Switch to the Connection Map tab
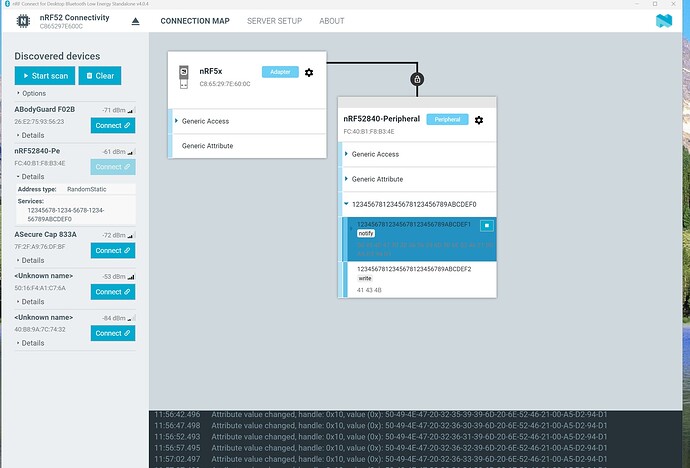690x468 pixels. [195, 21]
